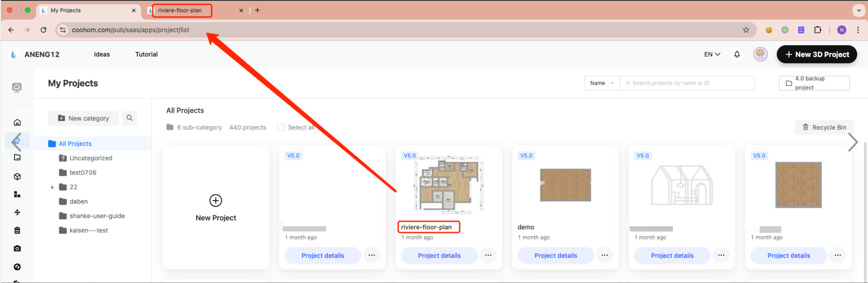Open a new browser tab
The width and height of the screenshot is (868, 283).
pyautogui.click(x=257, y=10)
